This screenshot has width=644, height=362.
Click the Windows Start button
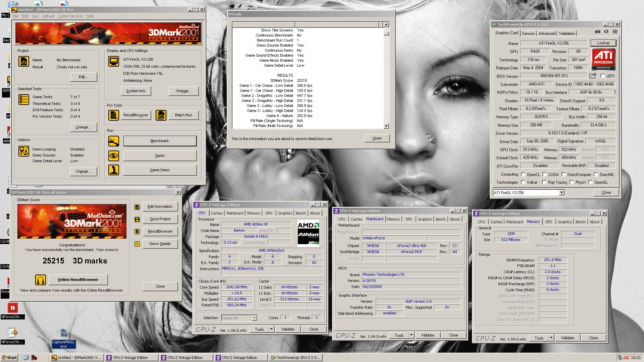tap(9, 358)
